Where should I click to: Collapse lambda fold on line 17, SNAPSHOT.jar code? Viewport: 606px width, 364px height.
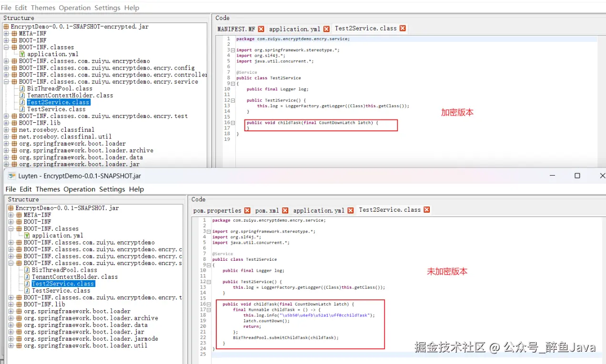point(209,310)
